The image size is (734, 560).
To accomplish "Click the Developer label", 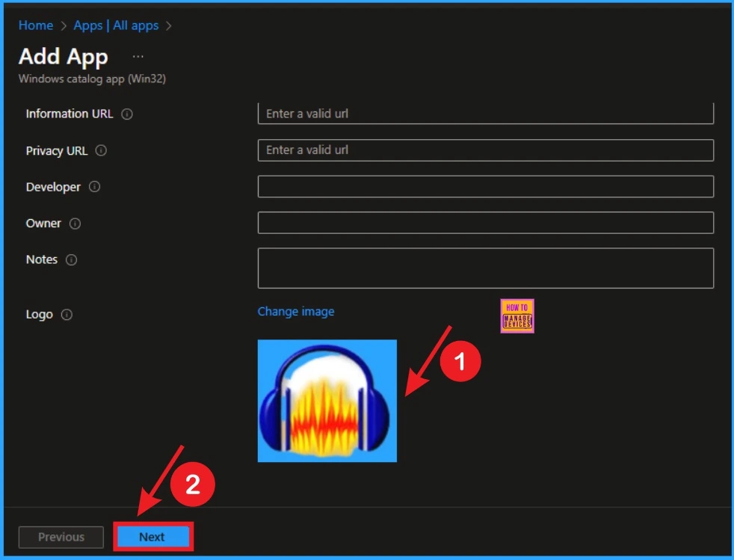I will (x=53, y=187).
